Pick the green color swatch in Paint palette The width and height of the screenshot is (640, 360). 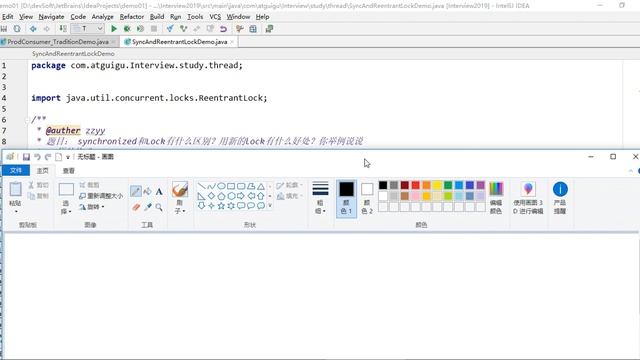click(448, 185)
